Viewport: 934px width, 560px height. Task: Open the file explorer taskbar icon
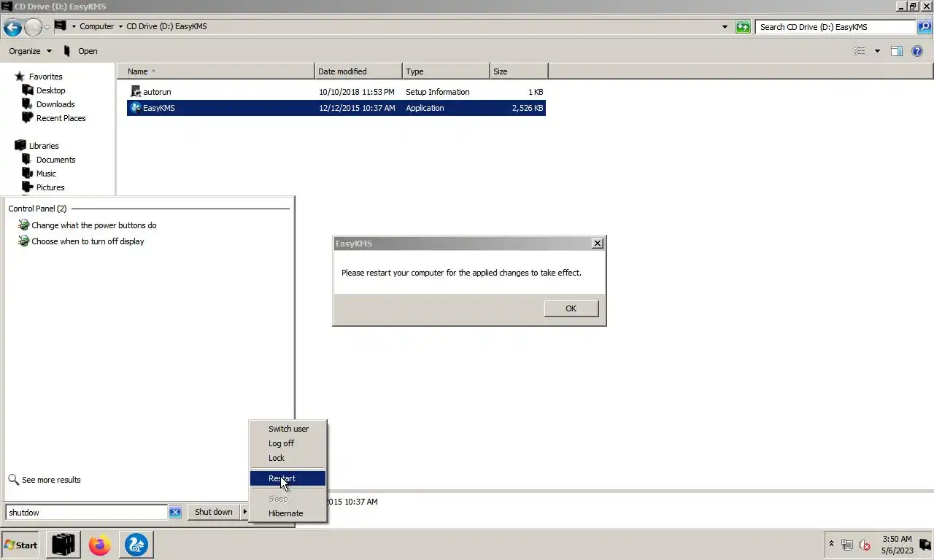click(x=63, y=545)
